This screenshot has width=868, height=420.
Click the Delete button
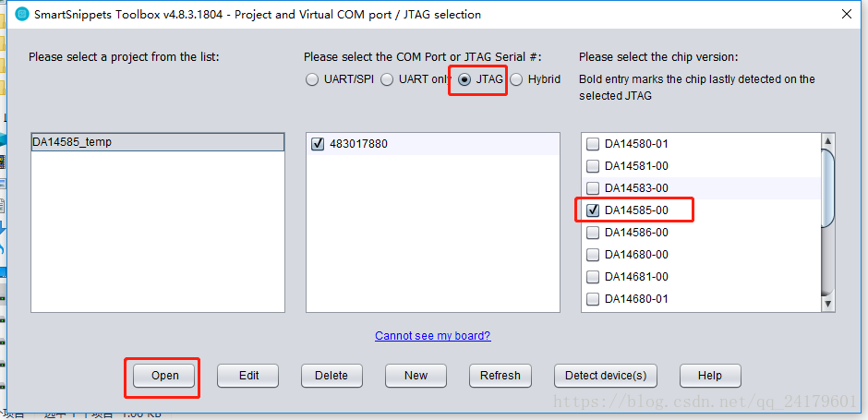332,376
